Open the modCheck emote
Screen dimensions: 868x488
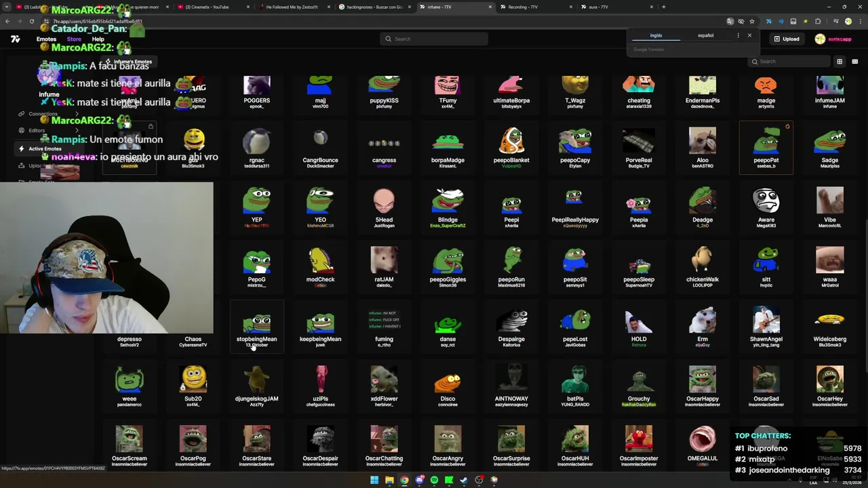pyautogui.click(x=320, y=267)
